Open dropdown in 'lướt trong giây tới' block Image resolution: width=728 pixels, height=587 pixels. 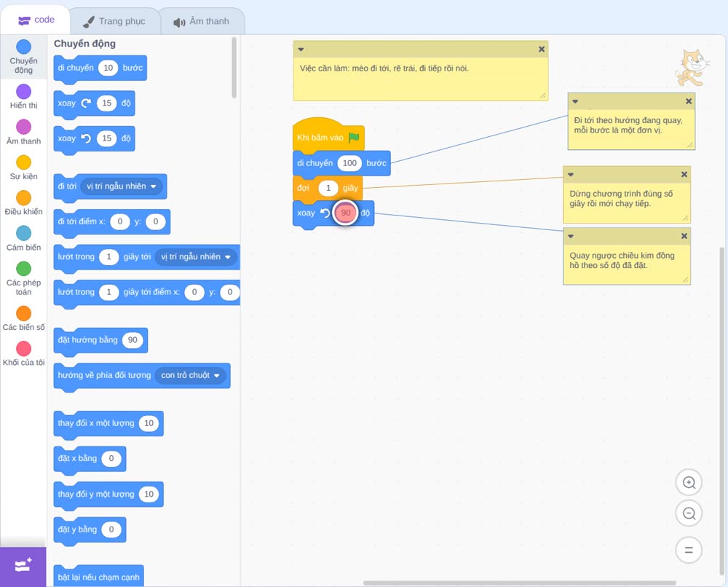tap(196, 257)
